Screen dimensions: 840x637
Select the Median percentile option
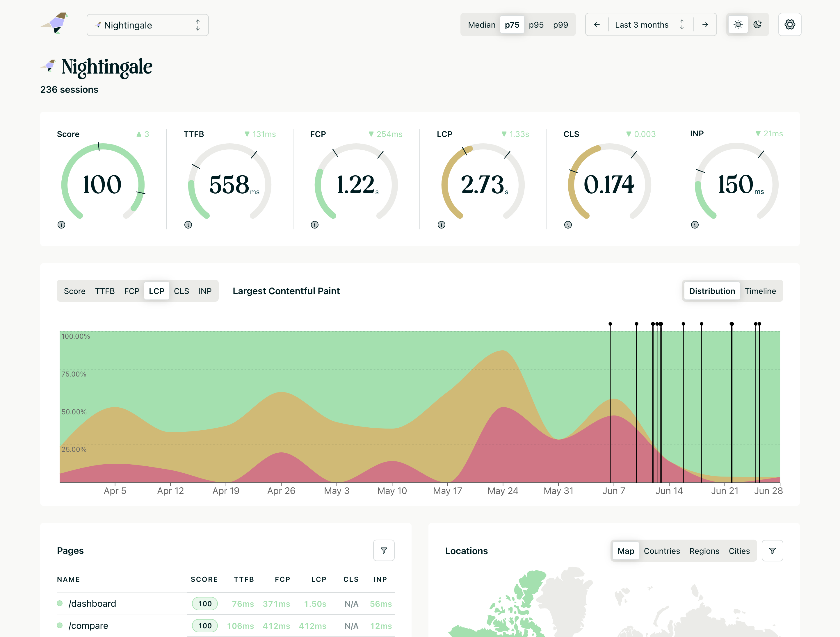[482, 25]
